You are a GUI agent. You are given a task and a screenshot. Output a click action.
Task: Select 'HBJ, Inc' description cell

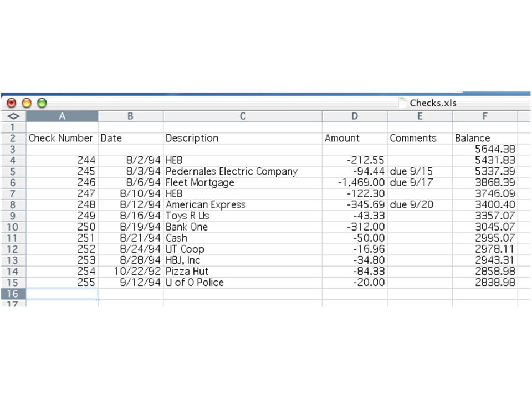tap(243, 260)
